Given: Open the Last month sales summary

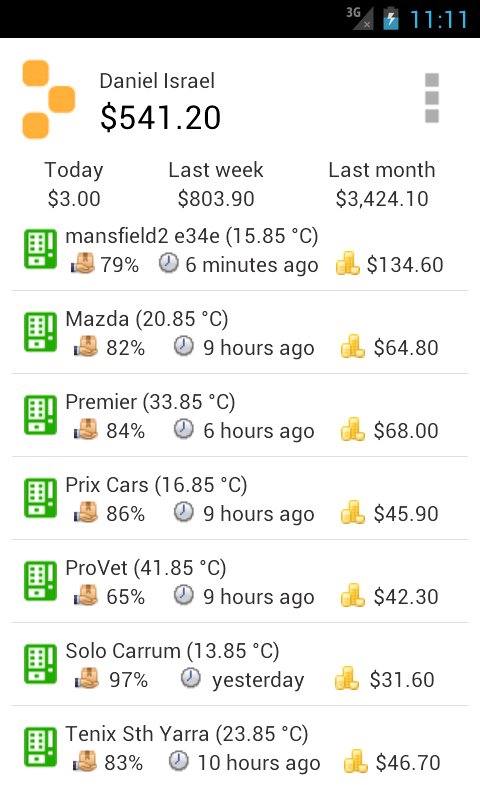Looking at the screenshot, I should tap(382, 184).
